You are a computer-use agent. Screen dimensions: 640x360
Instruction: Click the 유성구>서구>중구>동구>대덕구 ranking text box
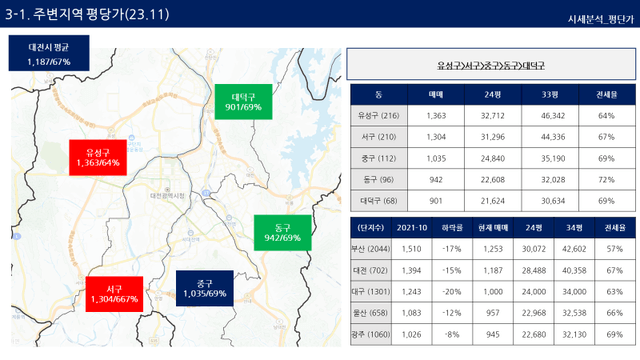[491, 64]
